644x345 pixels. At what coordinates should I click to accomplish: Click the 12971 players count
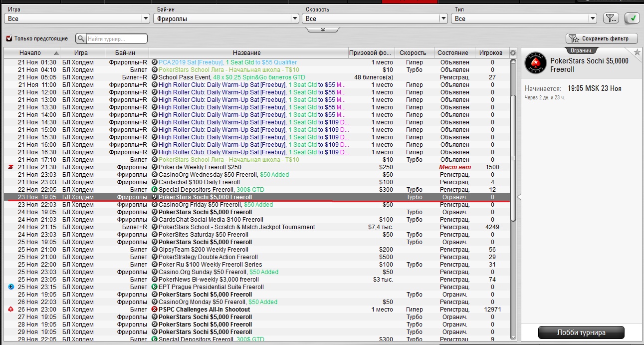coord(492,310)
